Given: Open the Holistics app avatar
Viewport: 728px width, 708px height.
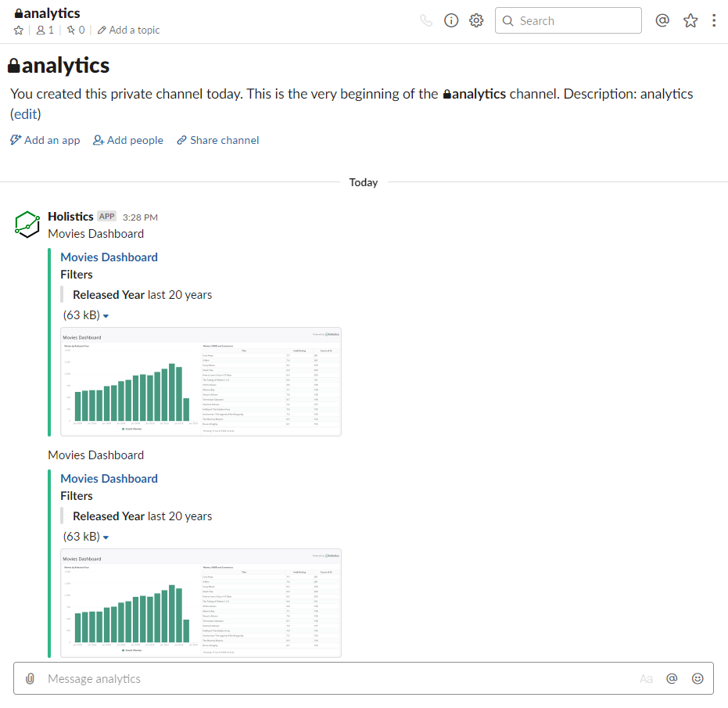Looking at the screenshot, I should point(27,225).
